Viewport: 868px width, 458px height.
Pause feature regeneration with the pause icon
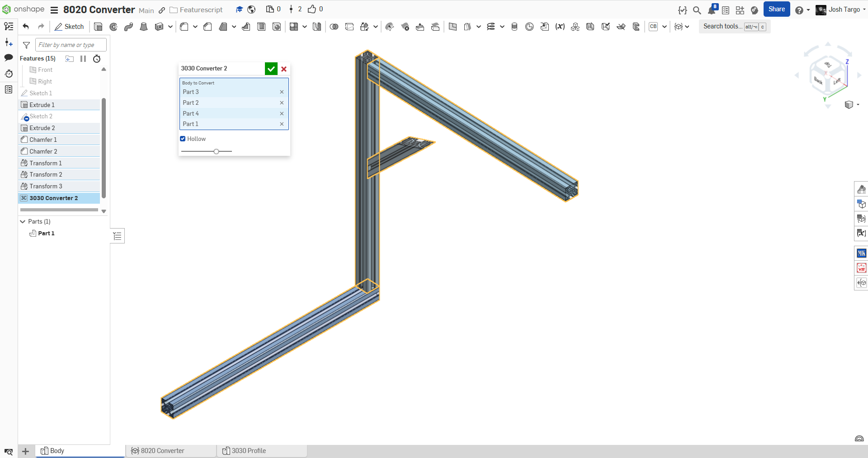pos(83,59)
